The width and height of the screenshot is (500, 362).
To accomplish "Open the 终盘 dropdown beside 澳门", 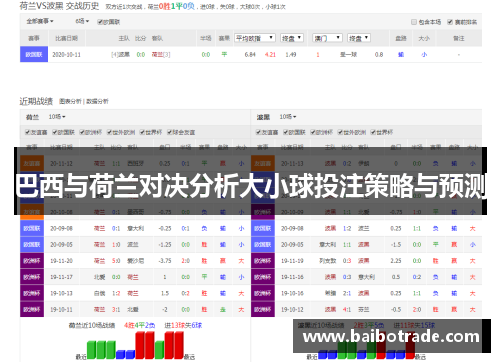I will 359,38.
